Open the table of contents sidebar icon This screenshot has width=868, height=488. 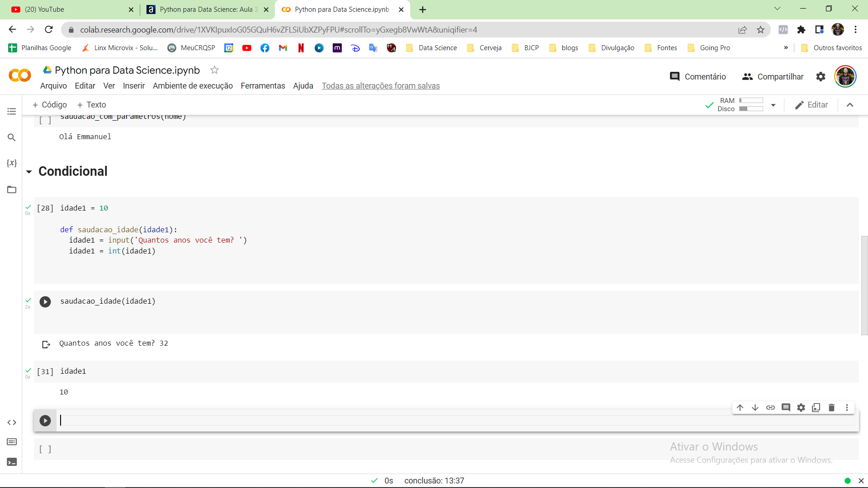pos(12,111)
